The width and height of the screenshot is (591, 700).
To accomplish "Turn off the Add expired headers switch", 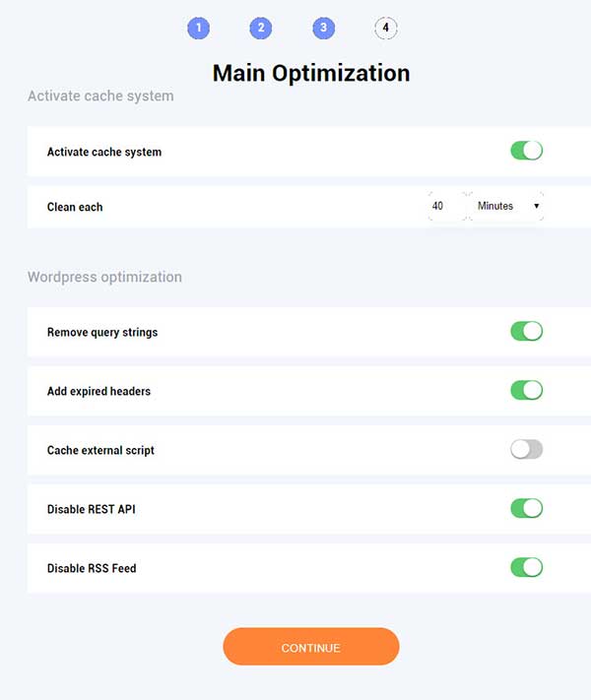I will [526, 390].
